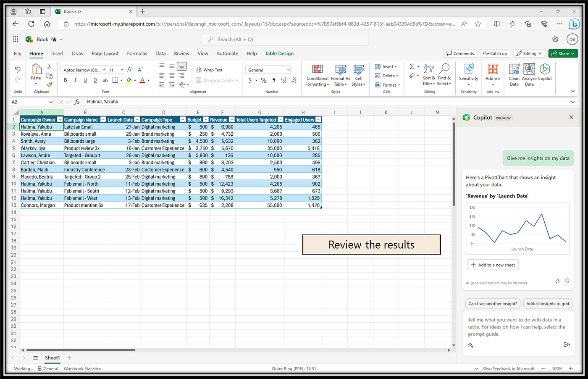Image resolution: width=588 pixels, height=379 pixels.
Task: Click the Format Painter brush icon
Action: pos(50,84)
